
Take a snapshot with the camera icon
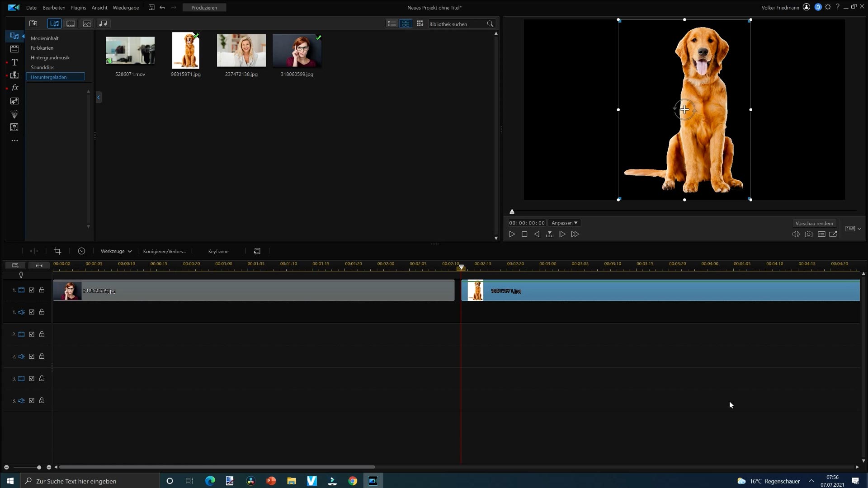click(x=808, y=234)
